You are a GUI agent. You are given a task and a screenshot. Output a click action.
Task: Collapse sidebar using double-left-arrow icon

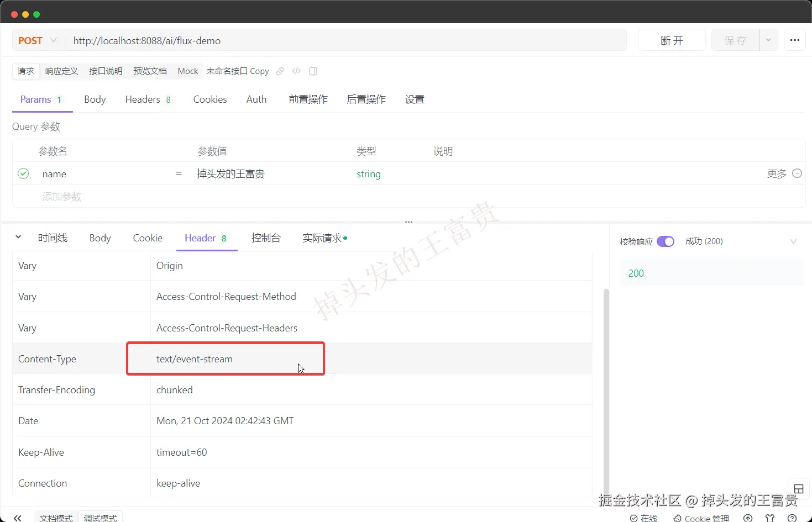point(18,518)
